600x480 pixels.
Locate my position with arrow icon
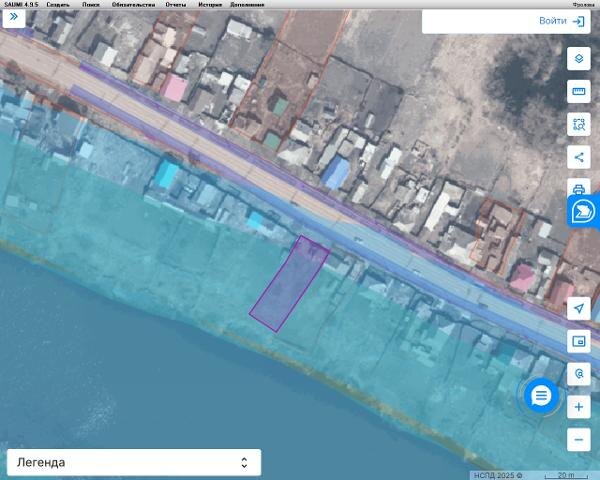(x=579, y=308)
